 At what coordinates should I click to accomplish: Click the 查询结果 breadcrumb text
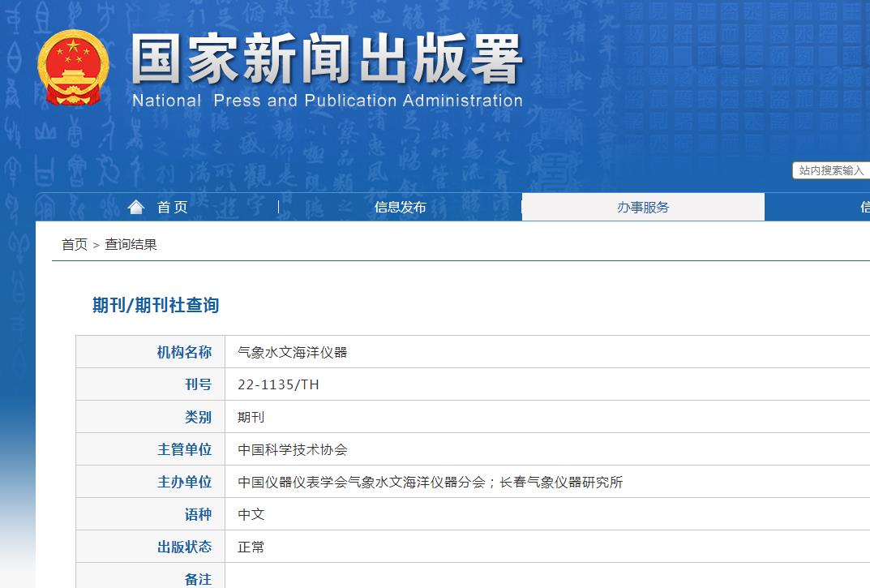131,245
